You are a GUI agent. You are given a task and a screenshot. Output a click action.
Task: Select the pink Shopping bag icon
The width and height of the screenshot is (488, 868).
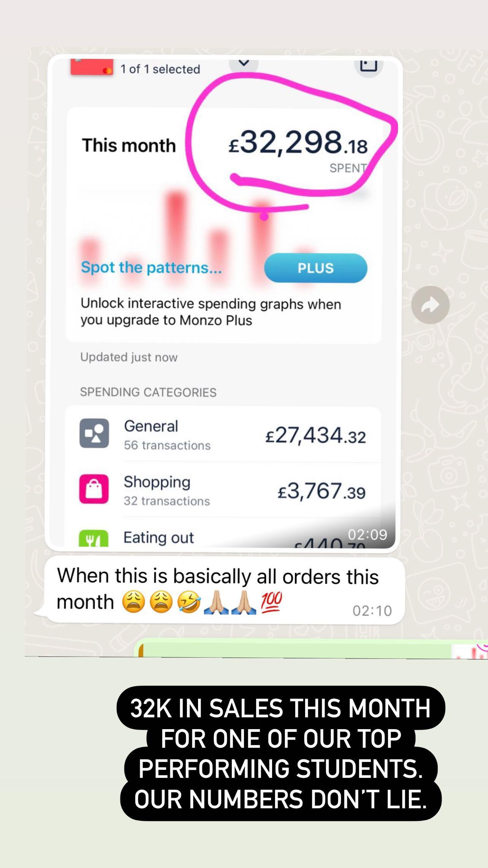tap(94, 489)
